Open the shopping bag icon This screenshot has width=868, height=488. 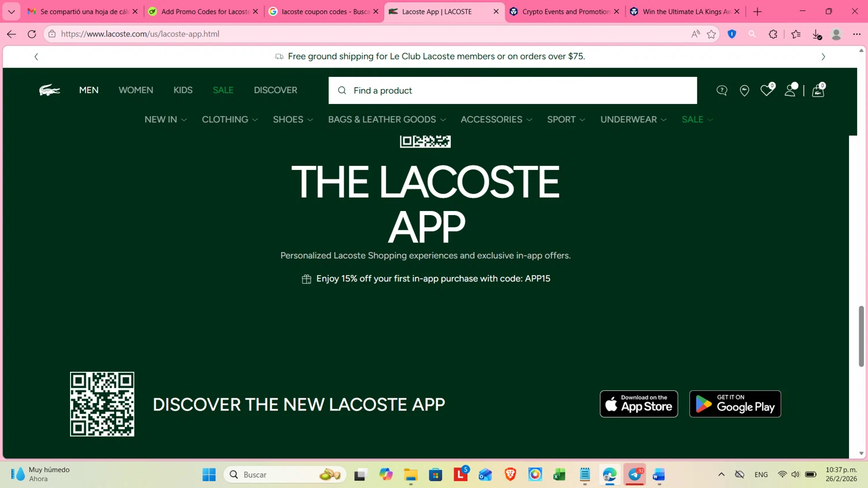click(818, 90)
